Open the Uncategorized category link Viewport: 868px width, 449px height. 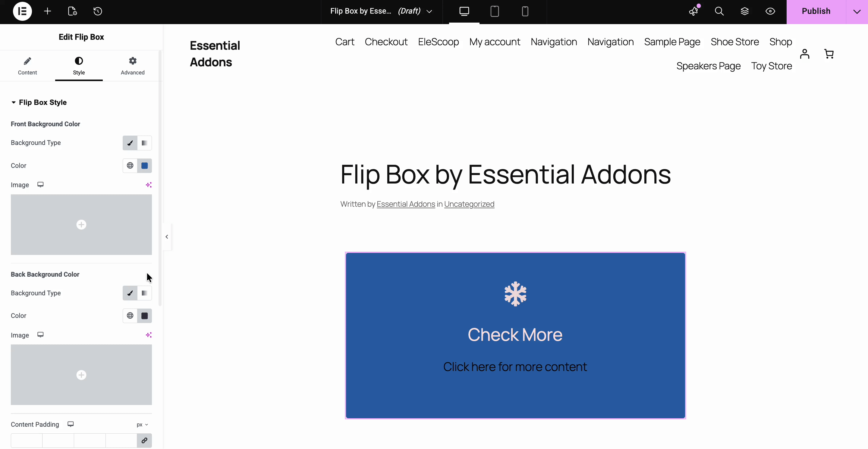[469, 204]
